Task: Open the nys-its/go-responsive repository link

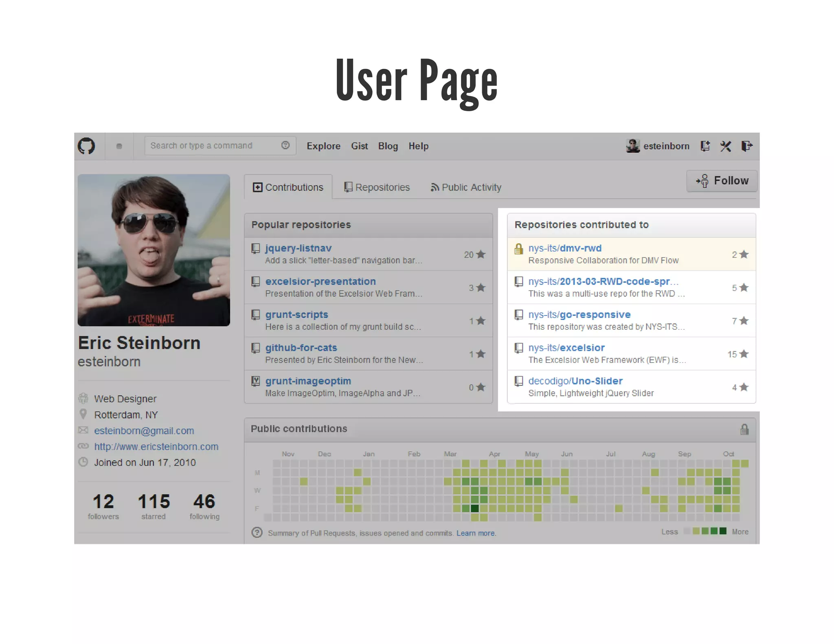Action: tap(579, 315)
